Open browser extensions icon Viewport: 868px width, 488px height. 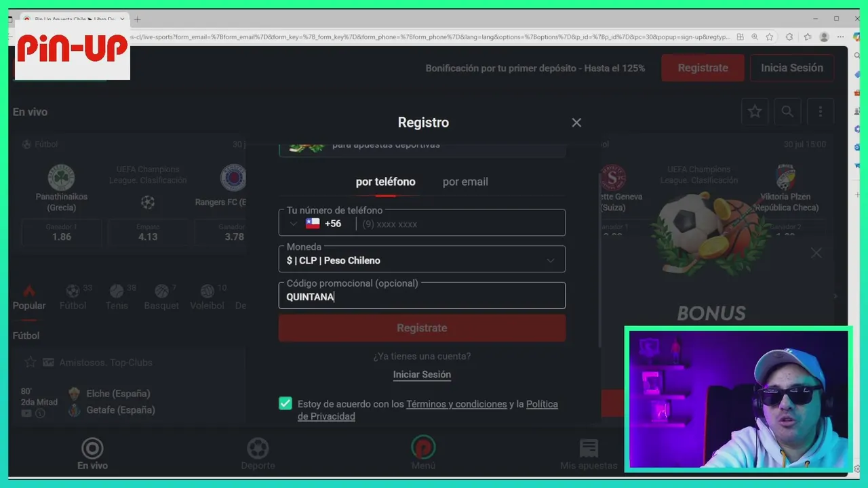(789, 37)
